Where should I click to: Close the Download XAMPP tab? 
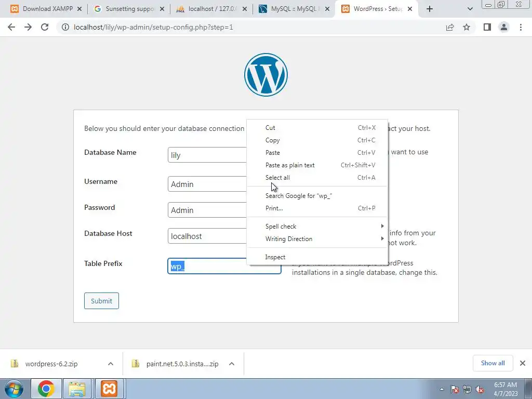click(79, 9)
